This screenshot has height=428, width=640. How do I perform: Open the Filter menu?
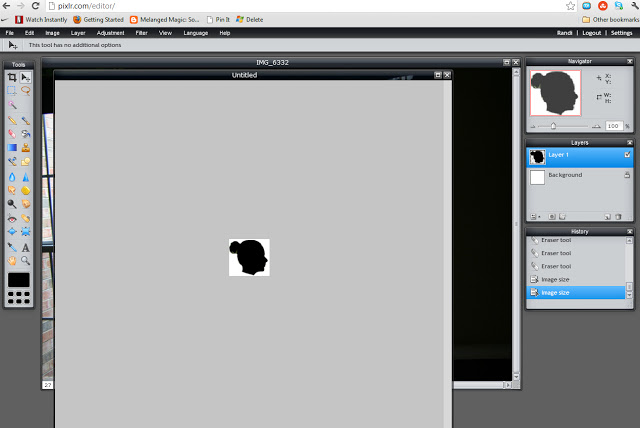141,33
